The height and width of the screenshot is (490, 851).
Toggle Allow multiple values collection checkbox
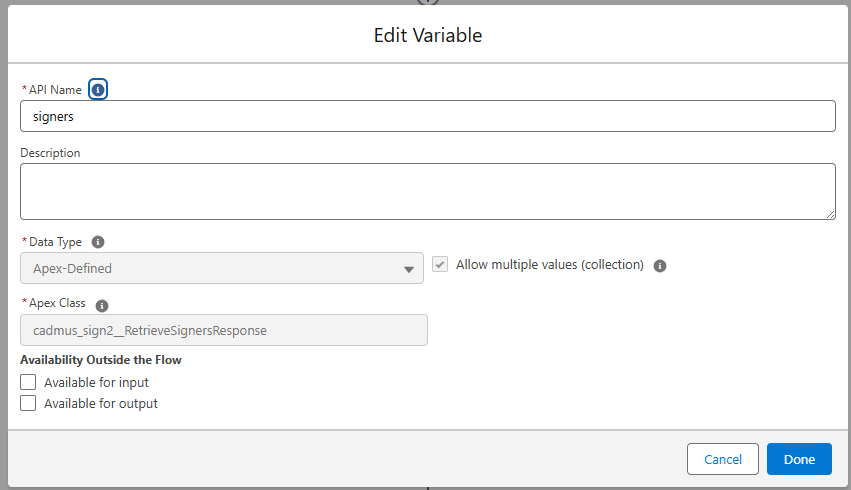(440, 264)
